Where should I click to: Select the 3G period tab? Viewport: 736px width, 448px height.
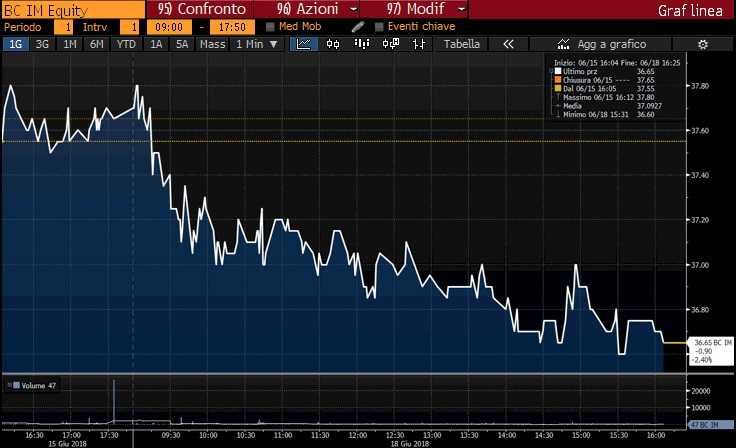pyautogui.click(x=42, y=44)
